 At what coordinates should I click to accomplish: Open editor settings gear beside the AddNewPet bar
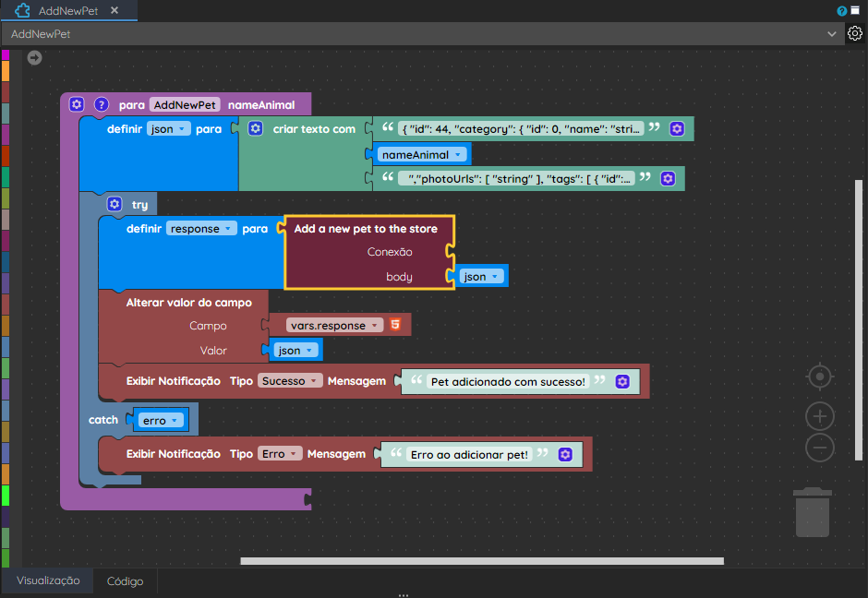pyautogui.click(x=855, y=34)
